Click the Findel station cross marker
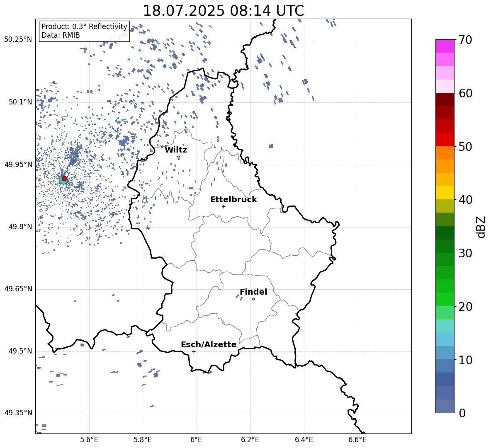This screenshot has width=491, height=448. click(253, 299)
